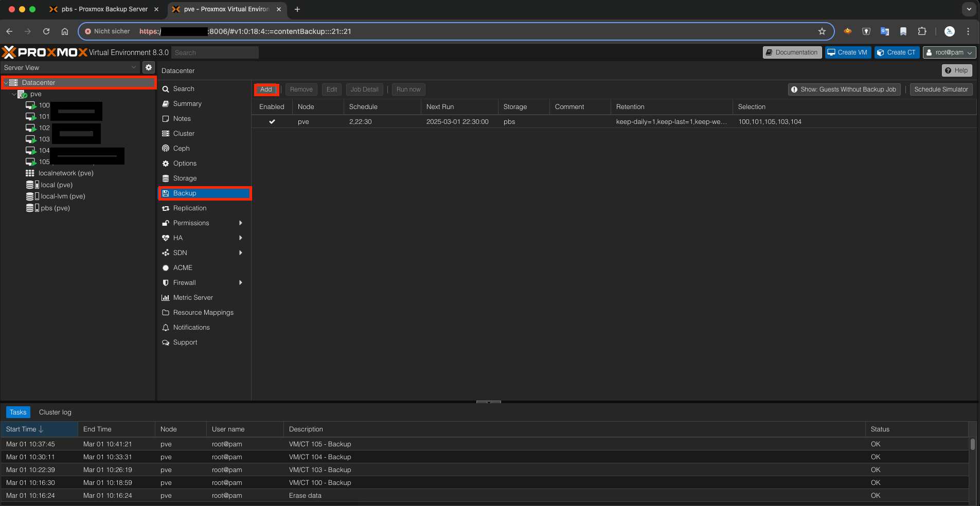Open the Replication panel
This screenshot has width=980, height=506.
pyautogui.click(x=189, y=208)
